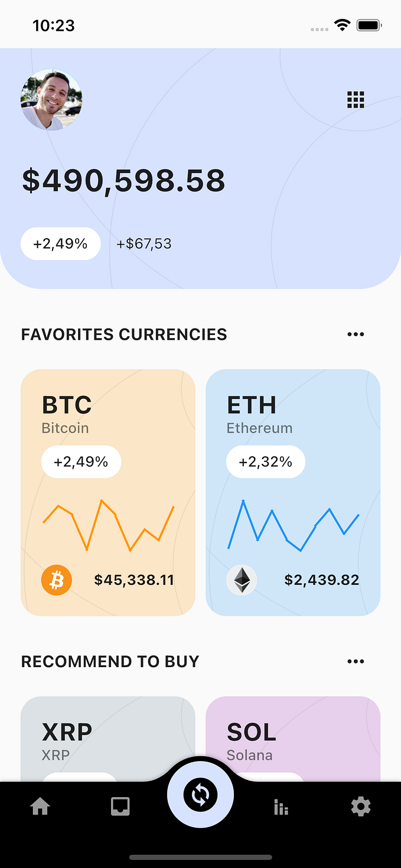Screen dimensions: 401x868
Task: Open the user profile avatar photo
Action: (51, 99)
